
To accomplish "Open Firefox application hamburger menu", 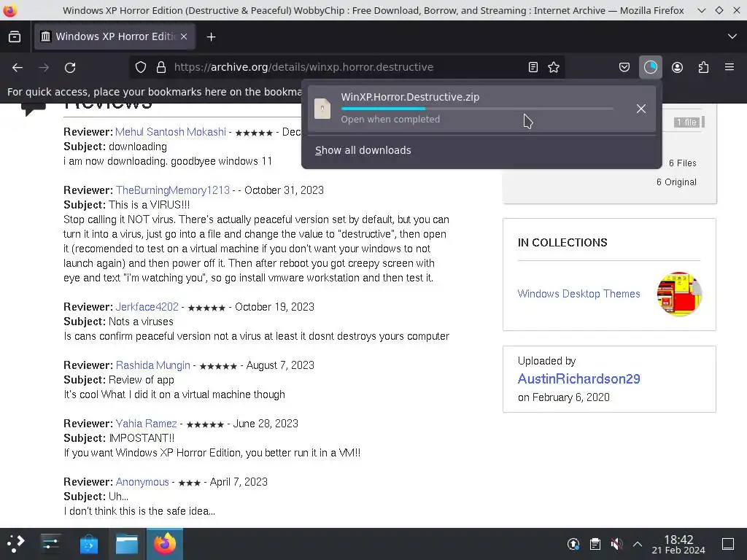I will [x=729, y=67].
